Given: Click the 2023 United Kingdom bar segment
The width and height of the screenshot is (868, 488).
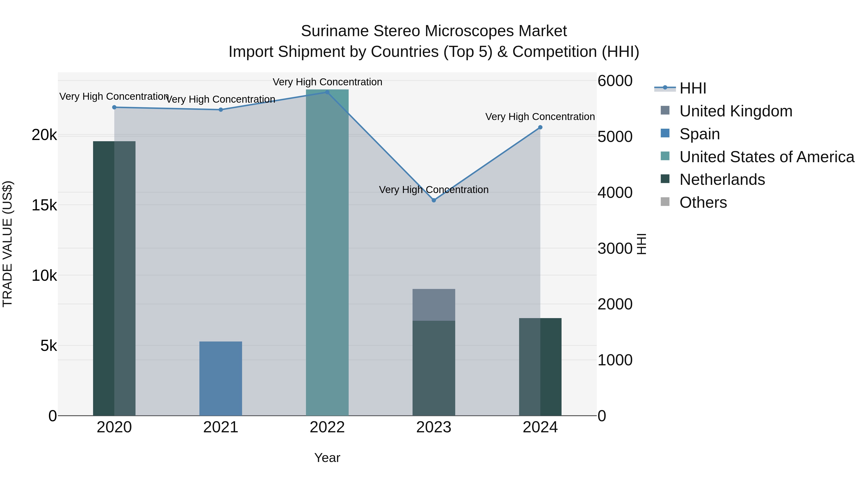Looking at the screenshot, I should [434, 305].
